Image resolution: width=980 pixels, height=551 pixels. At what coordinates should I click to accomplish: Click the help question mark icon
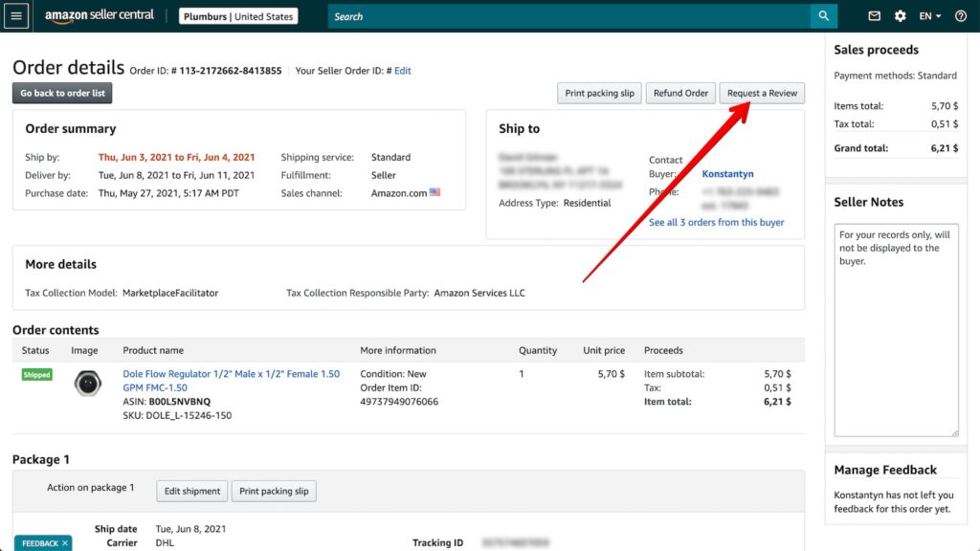[960, 16]
